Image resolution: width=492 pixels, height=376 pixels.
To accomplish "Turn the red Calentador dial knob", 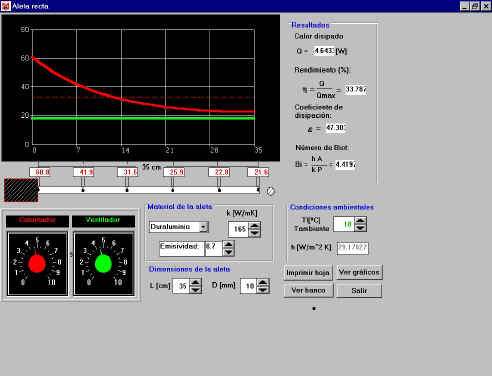I will [37, 264].
